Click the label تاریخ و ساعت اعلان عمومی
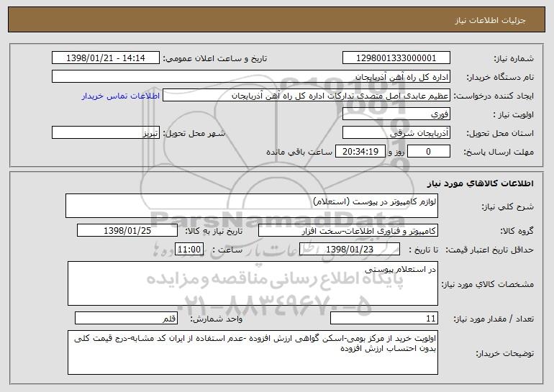 point(215,59)
